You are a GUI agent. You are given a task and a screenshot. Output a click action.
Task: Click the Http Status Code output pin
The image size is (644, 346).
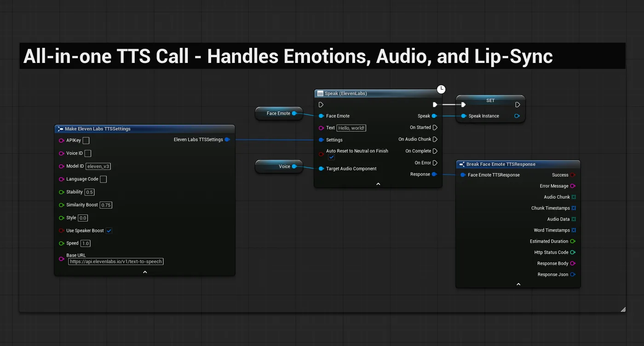click(x=573, y=252)
